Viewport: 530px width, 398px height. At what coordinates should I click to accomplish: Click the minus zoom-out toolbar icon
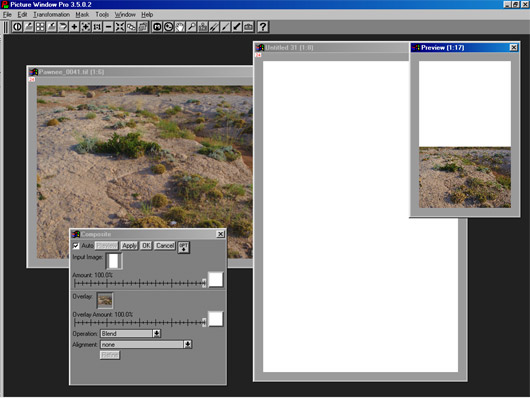click(109, 27)
